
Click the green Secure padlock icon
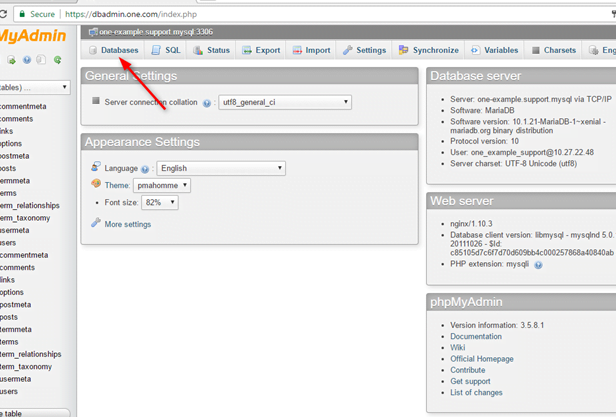22,14
